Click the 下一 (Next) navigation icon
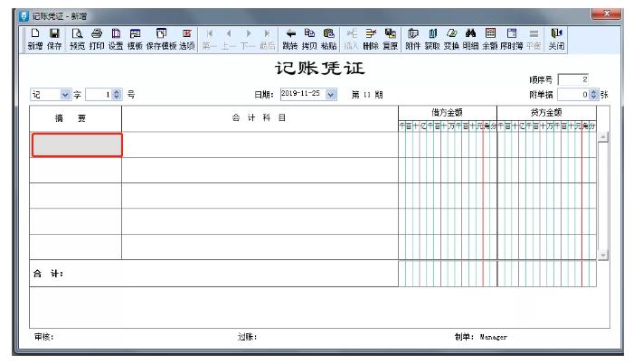633x364 pixels. click(248, 39)
